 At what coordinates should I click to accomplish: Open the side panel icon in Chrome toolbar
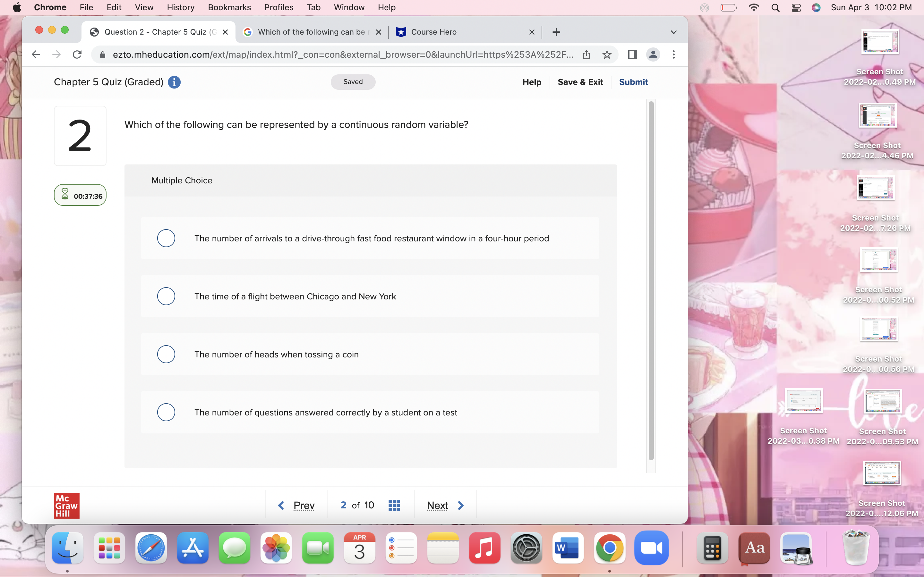pos(632,54)
